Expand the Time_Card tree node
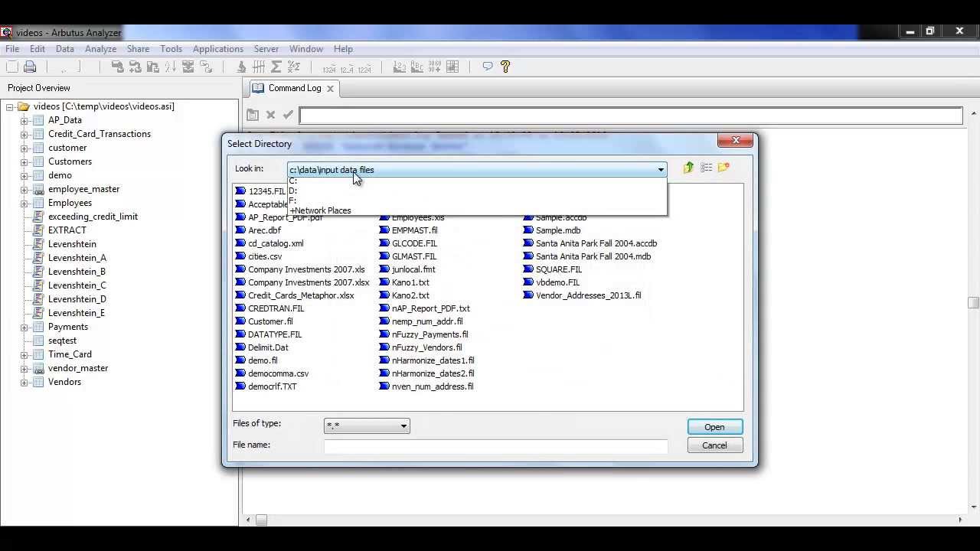 pyautogui.click(x=24, y=354)
